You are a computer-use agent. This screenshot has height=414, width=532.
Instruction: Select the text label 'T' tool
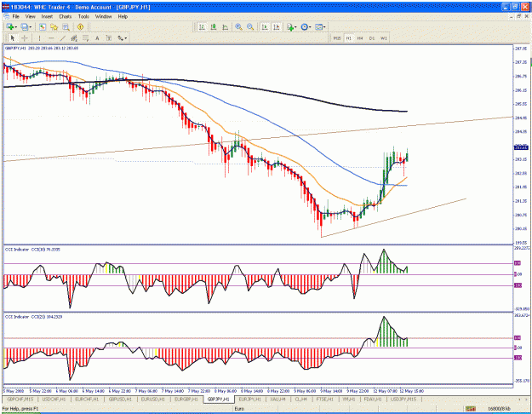tap(109, 38)
